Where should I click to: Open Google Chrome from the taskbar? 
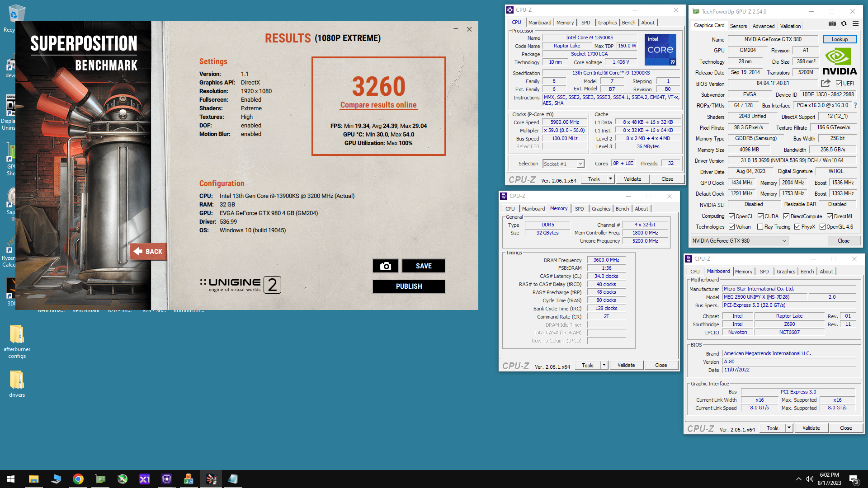click(x=78, y=479)
